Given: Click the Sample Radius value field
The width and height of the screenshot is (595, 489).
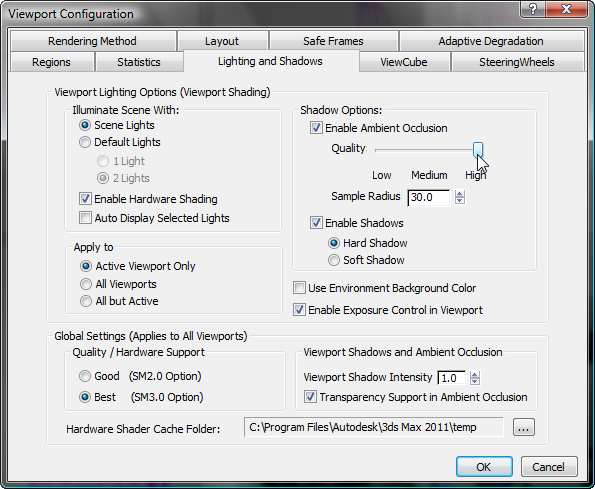Looking at the screenshot, I should [429, 197].
